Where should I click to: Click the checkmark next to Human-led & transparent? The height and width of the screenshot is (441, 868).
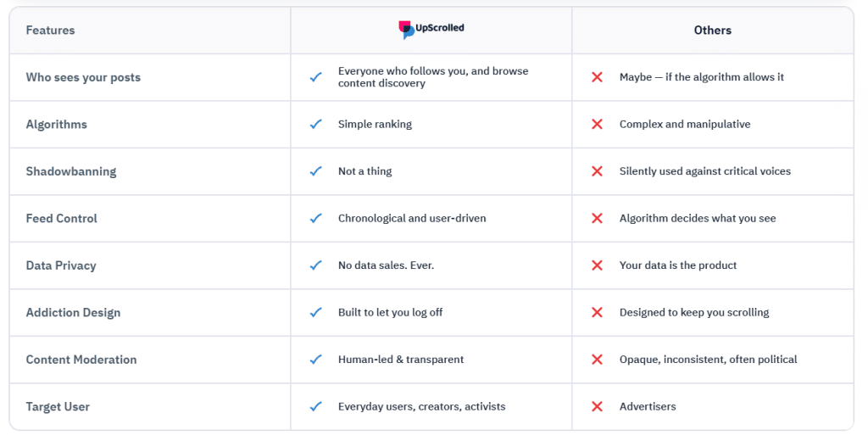coord(316,360)
